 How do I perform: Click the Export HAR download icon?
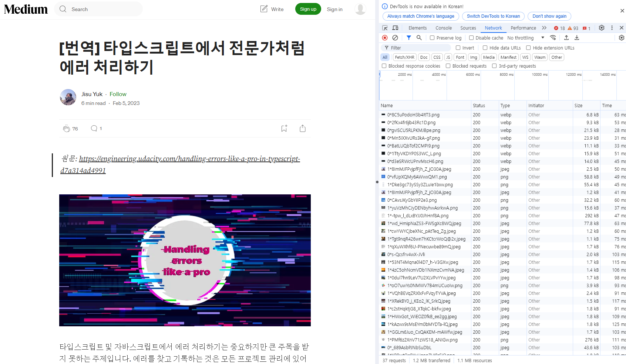pyautogui.click(x=577, y=38)
